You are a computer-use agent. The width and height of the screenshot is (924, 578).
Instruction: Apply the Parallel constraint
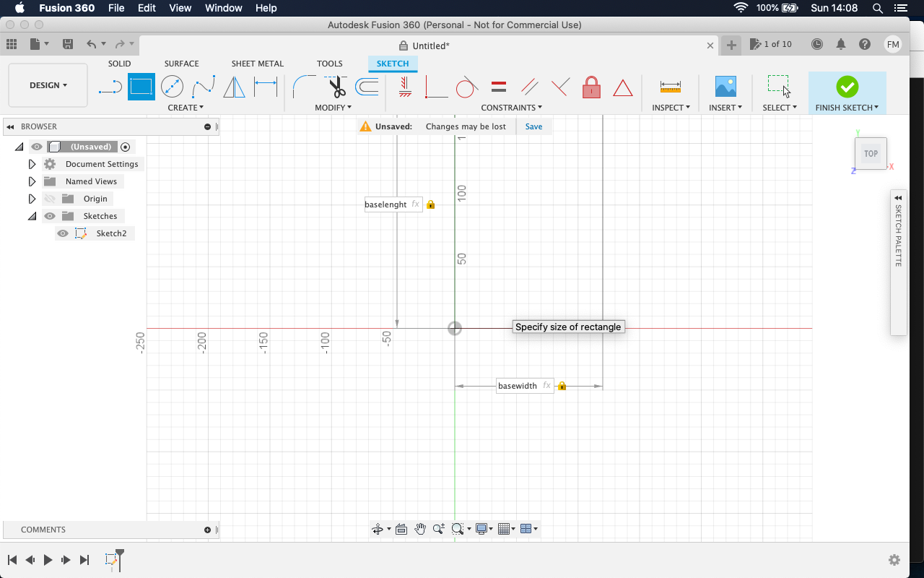pyautogui.click(x=529, y=87)
